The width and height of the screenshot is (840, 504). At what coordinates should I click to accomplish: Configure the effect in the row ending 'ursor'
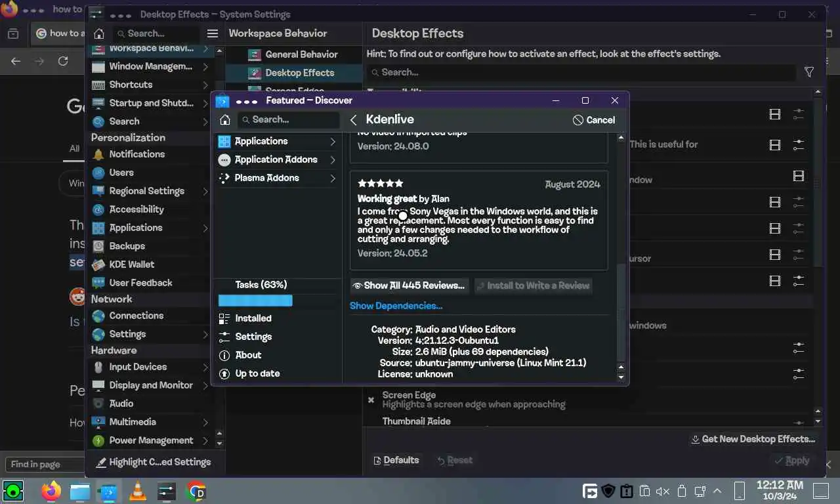pos(799,255)
